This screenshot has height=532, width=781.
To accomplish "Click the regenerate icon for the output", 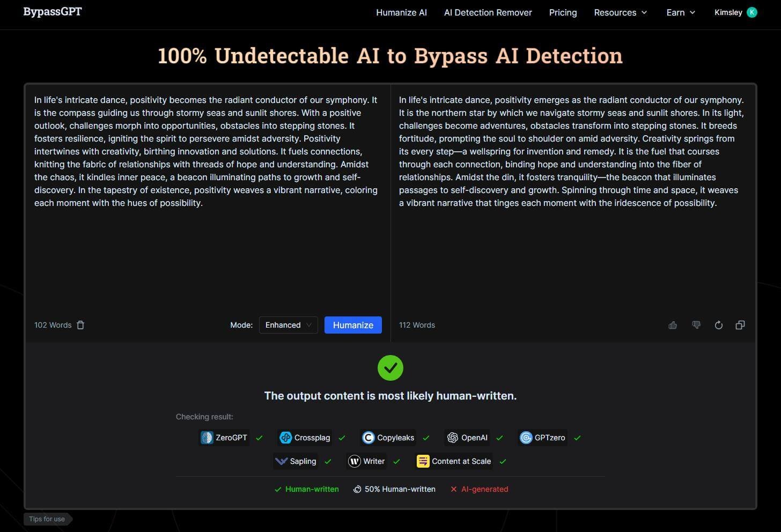I will tap(718, 325).
